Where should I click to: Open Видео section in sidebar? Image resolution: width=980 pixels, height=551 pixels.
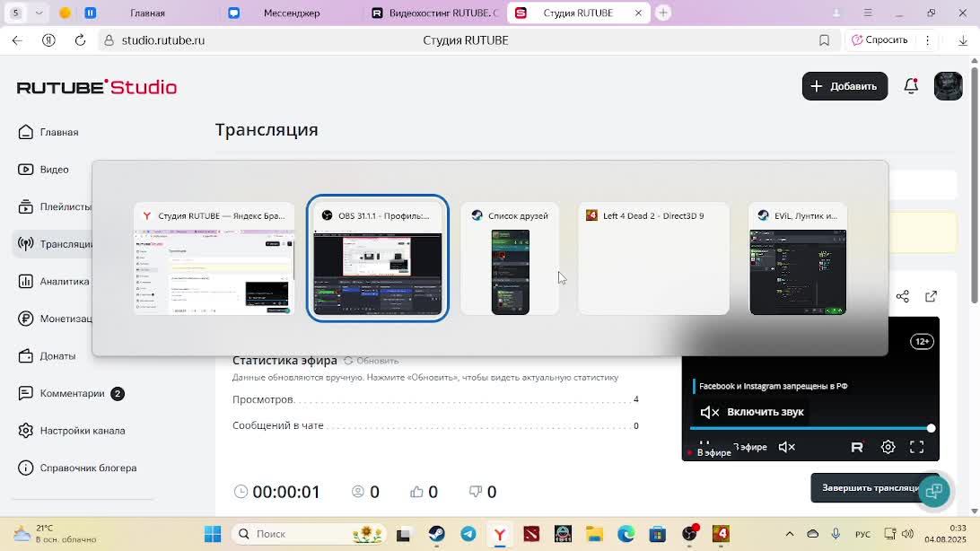[44, 170]
